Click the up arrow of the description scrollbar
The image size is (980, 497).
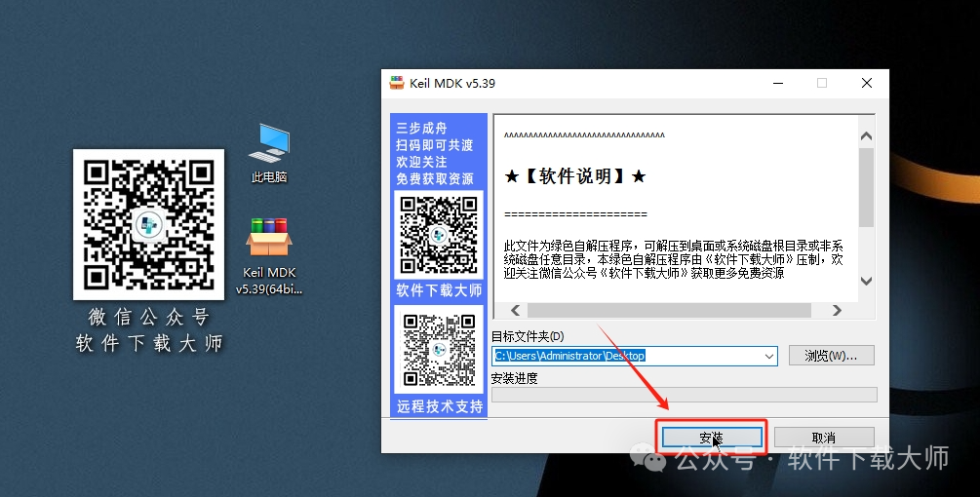click(866, 136)
